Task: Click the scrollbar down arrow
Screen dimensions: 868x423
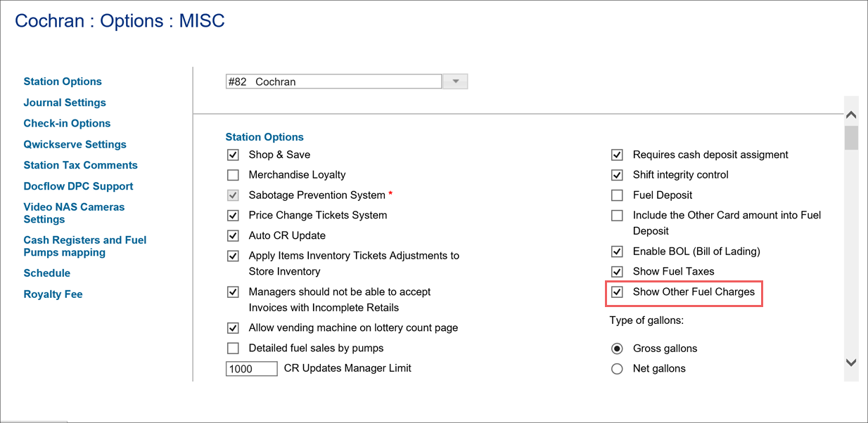Action: (x=851, y=363)
